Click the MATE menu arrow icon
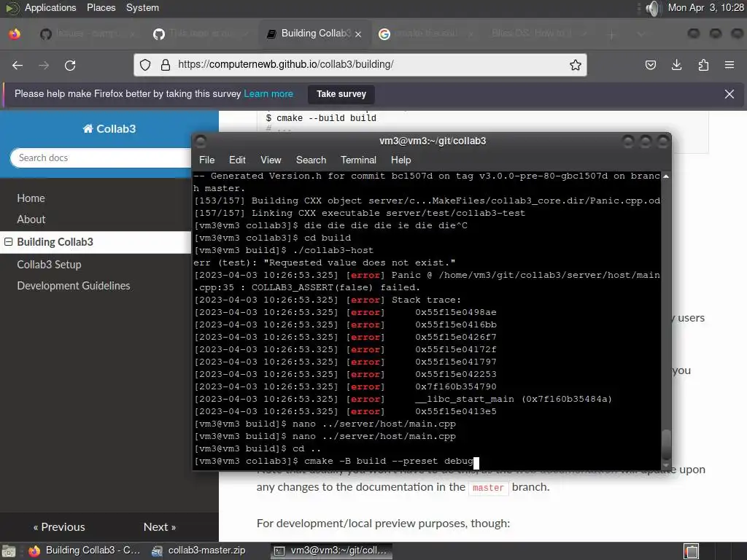747x560 pixels. pyautogui.click(x=12, y=8)
